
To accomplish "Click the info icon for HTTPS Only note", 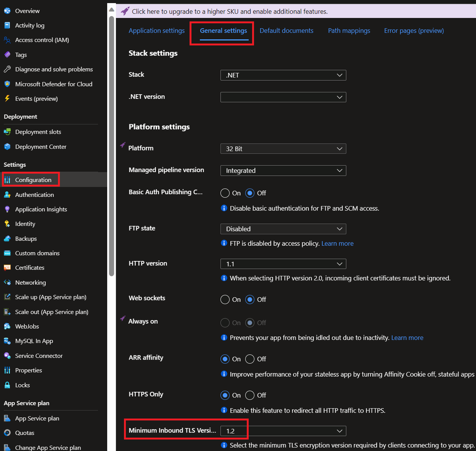I will coord(224,410).
